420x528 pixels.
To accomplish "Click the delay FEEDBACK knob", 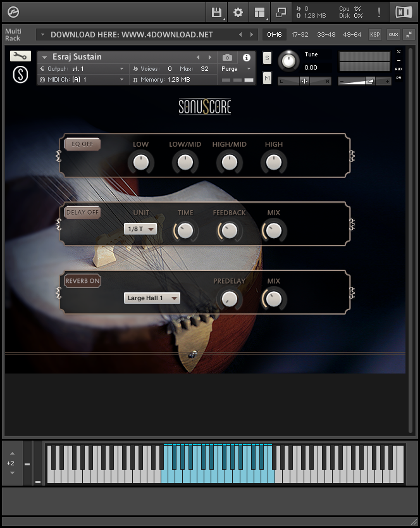I will pos(230,231).
